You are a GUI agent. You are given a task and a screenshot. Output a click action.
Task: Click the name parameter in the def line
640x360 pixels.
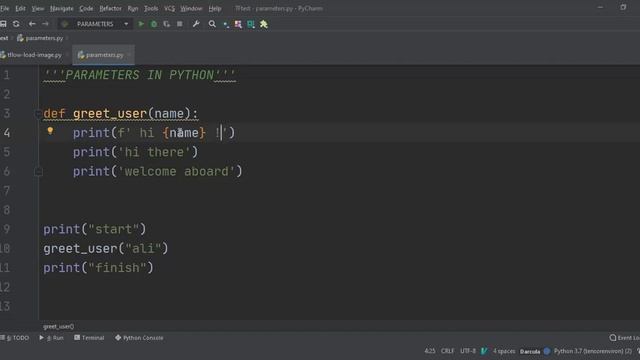[x=169, y=113]
